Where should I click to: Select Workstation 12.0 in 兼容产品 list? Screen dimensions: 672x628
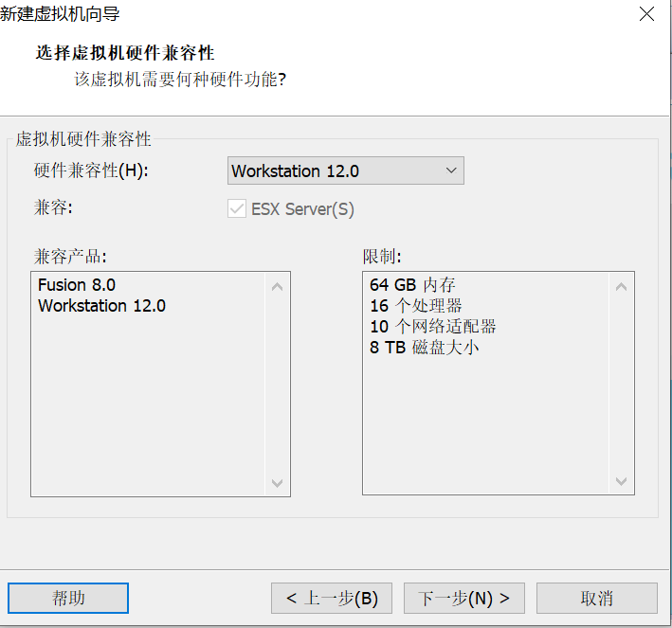tap(101, 306)
